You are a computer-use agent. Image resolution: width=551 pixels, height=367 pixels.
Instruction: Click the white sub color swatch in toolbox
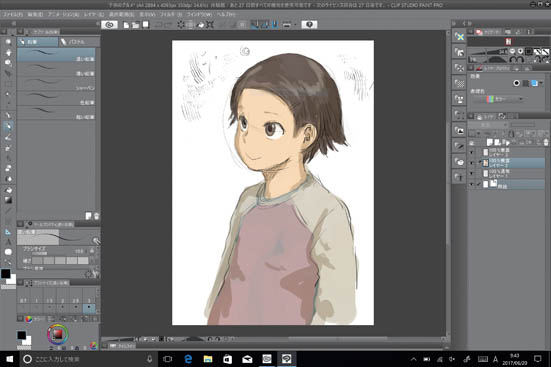[x=12, y=280]
